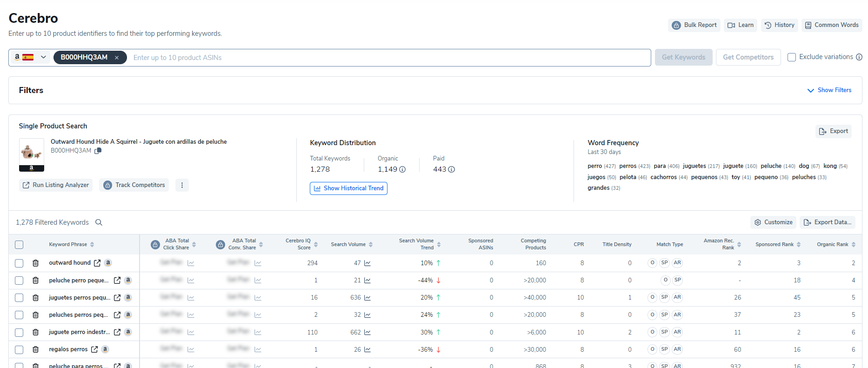
Task: Open Common Words
Action: 832,25
